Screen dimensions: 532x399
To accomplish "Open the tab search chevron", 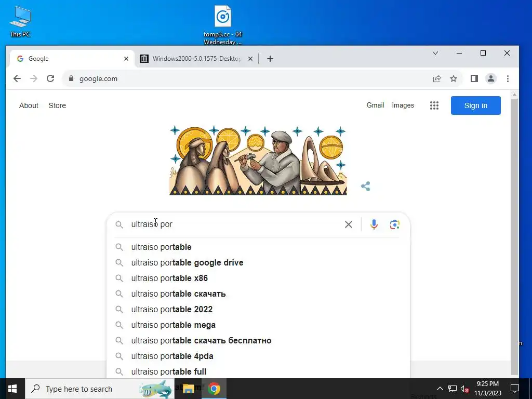I will pos(435,54).
